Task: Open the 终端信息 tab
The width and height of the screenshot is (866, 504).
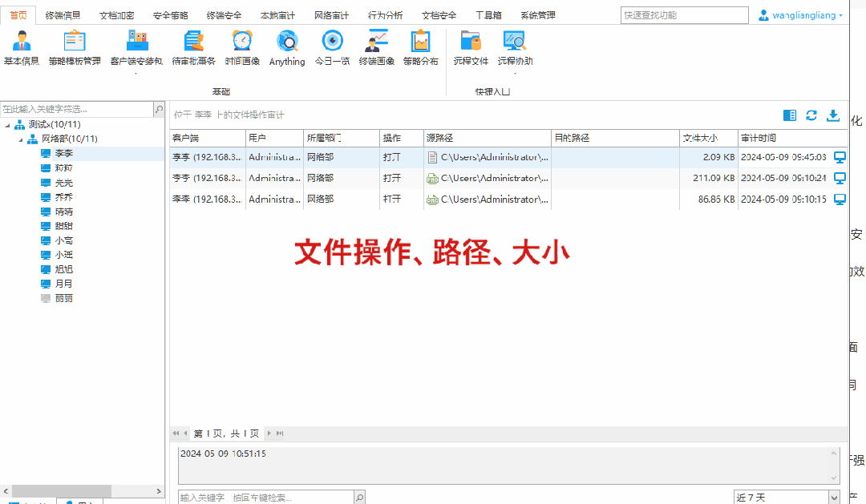Action: pos(63,15)
